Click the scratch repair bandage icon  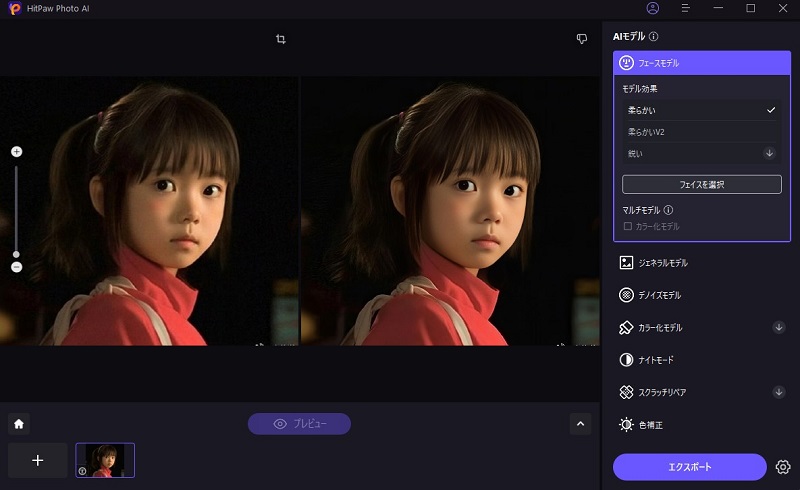[626, 392]
